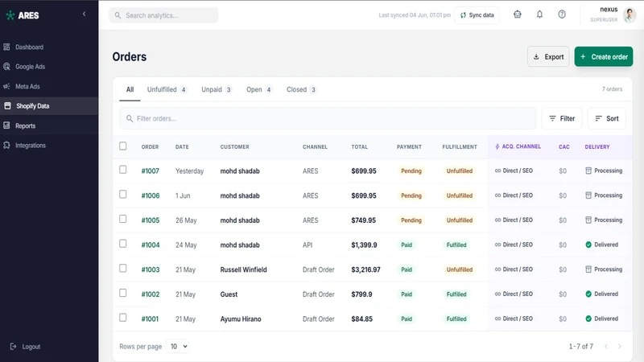Check the box for order #1001

coord(123,317)
